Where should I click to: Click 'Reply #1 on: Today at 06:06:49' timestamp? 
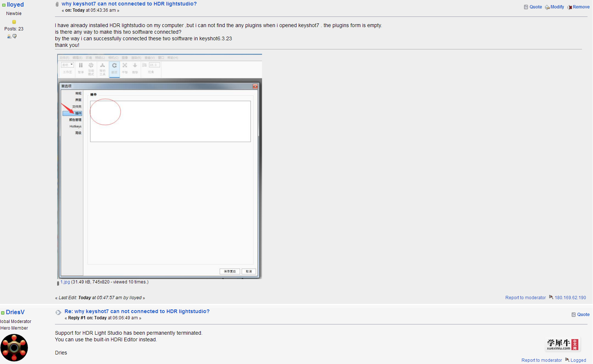click(x=103, y=318)
